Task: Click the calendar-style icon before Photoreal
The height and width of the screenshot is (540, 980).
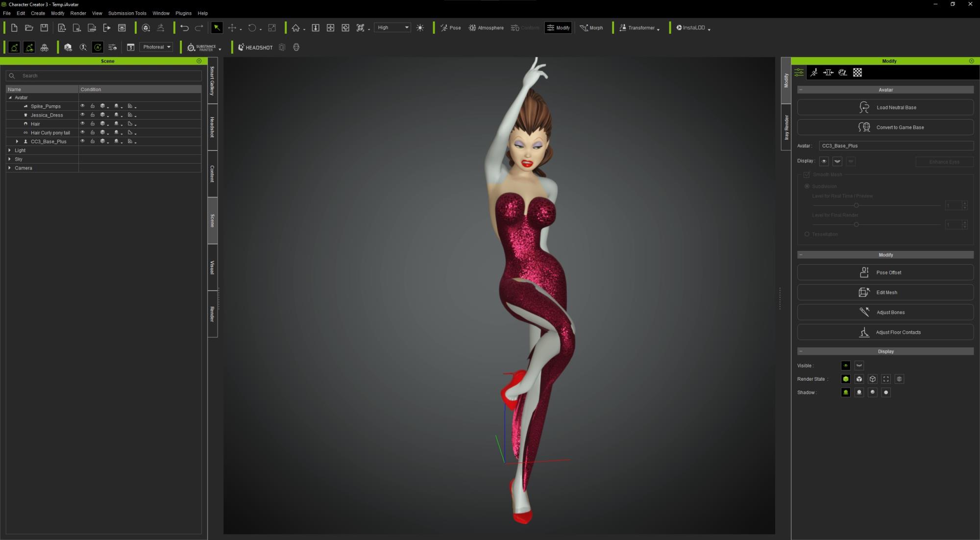Action: 131,48
